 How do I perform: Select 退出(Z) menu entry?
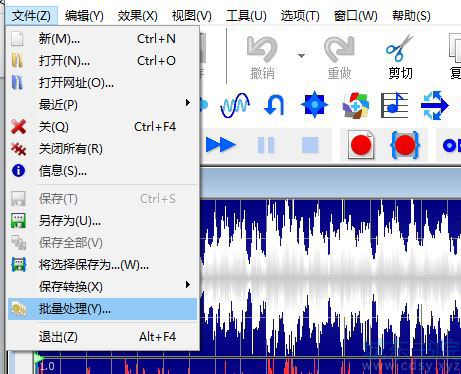[103, 337]
